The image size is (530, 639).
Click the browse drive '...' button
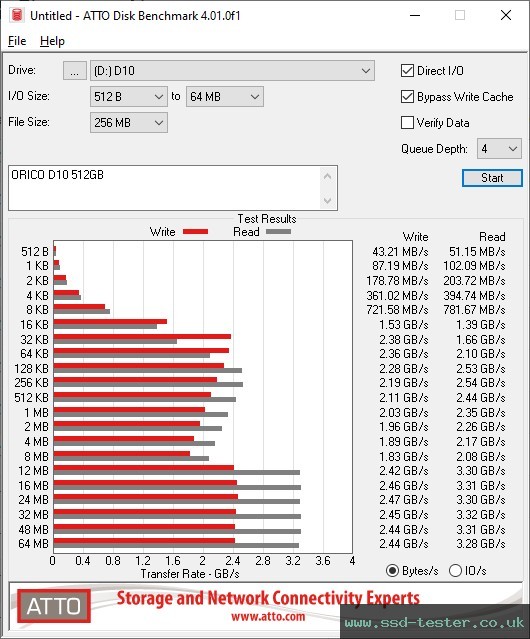(75, 71)
